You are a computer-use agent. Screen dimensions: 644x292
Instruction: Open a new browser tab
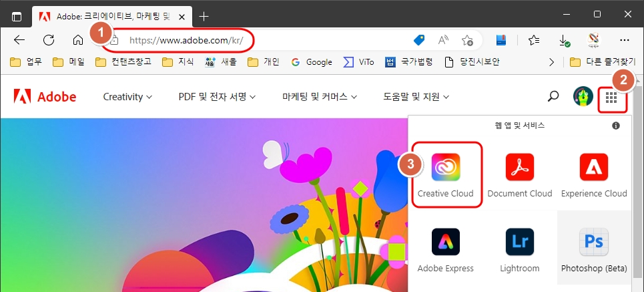coord(204,17)
